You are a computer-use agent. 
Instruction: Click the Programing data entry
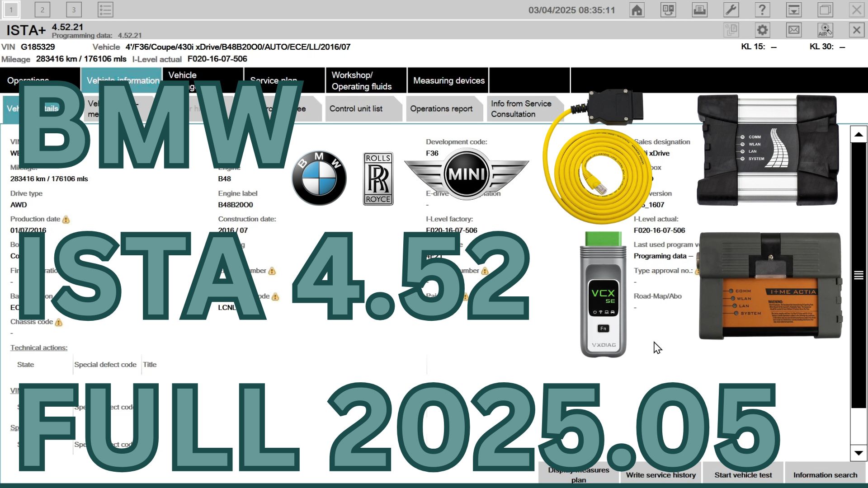[663, 256]
